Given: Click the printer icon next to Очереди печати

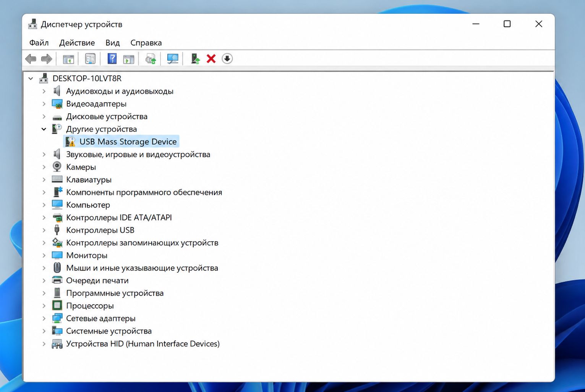Looking at the screenshot, I should tap(57, 280).
